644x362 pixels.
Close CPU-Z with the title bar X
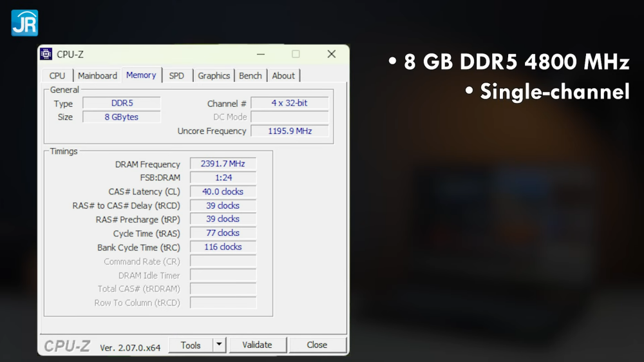pyautogui.click(x=332, y=54)
